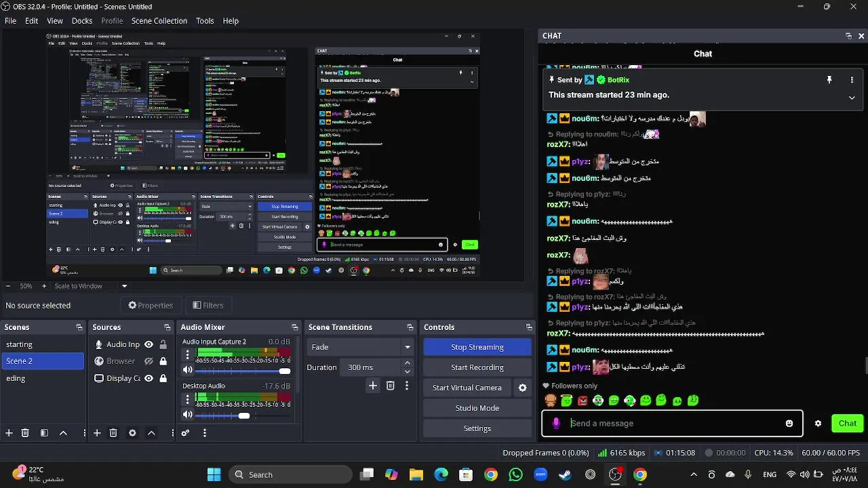Open OBS Settings from Controls
This screenshot has width=868, height=488.
[x=477, y=428]
